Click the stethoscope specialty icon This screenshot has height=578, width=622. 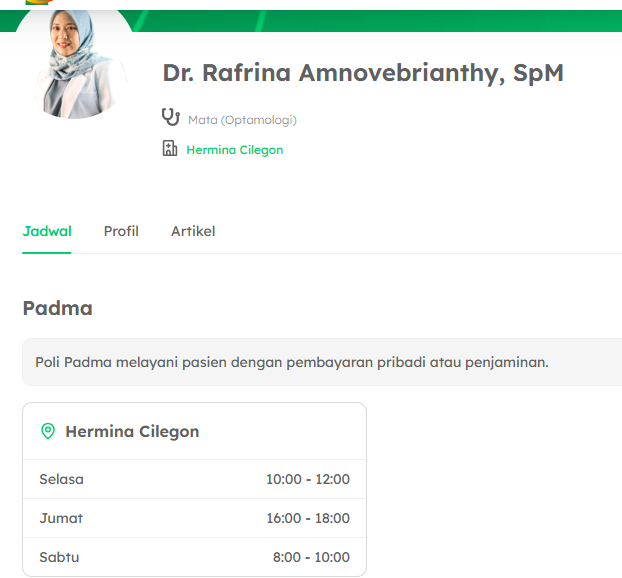(x=170, y=118)
